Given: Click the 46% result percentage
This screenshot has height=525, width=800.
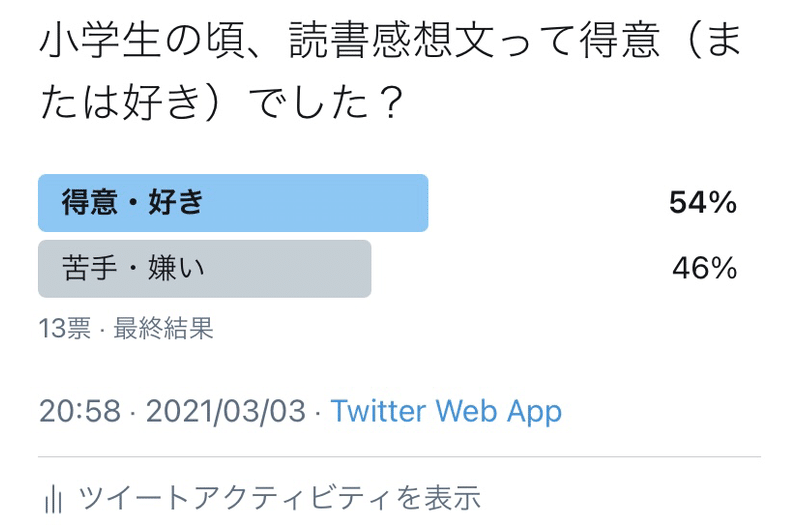Looking at the screenshot, I should (705, 269).
